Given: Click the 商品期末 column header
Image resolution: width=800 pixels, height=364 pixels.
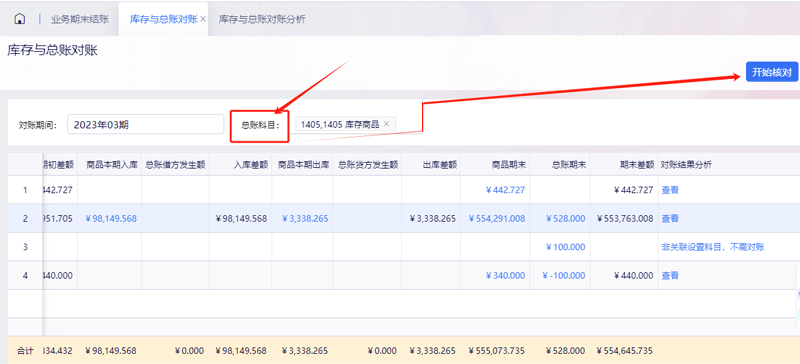Looking at the screenshot, I should pyautogui.click(x=495, y=164).
